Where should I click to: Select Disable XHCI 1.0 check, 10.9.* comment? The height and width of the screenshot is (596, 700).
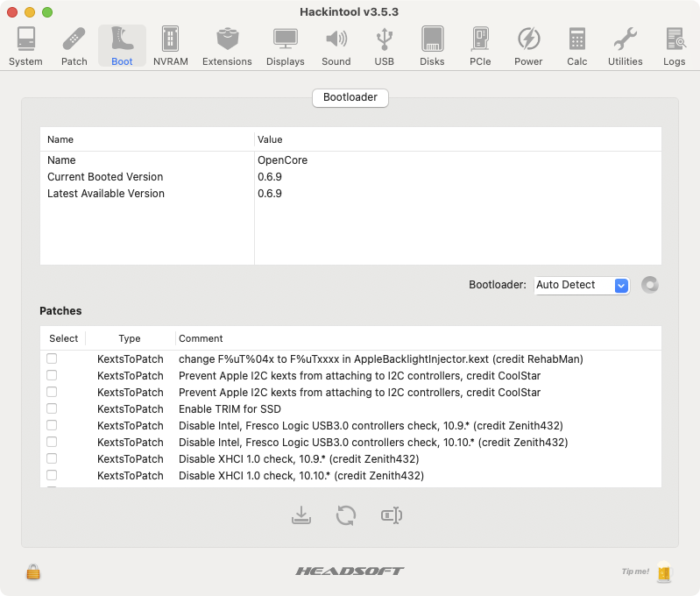point(299,459)
